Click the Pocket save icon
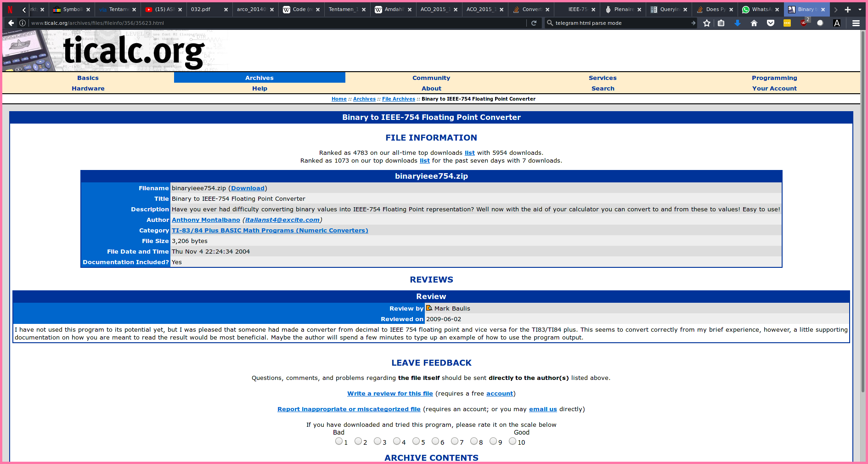 (x=771, y=23)
